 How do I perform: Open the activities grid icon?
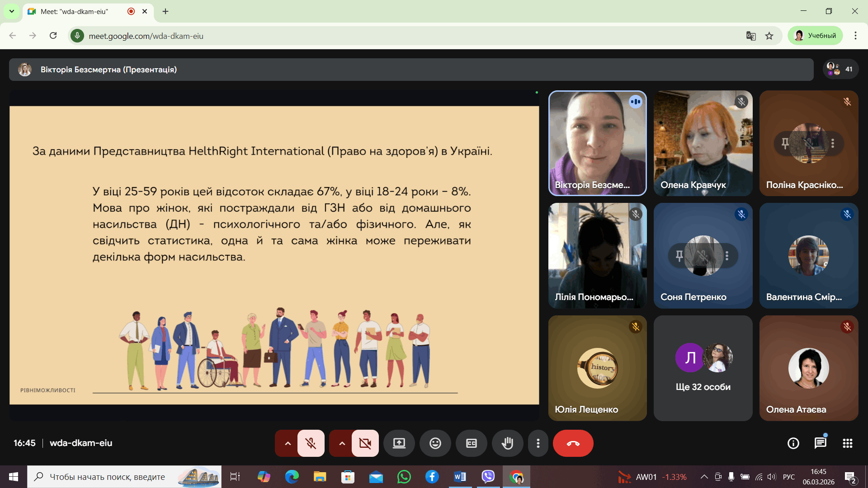[847, 443]
